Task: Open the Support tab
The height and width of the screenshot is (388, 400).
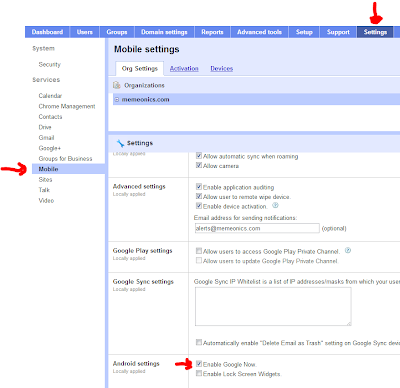Action: (x=338, y=32)
